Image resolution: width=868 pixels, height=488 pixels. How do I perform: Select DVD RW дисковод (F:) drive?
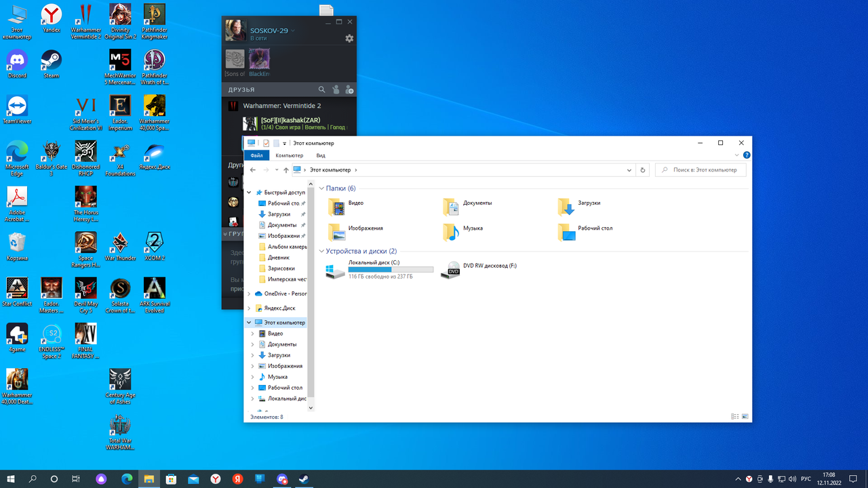(x=479, y=270)
